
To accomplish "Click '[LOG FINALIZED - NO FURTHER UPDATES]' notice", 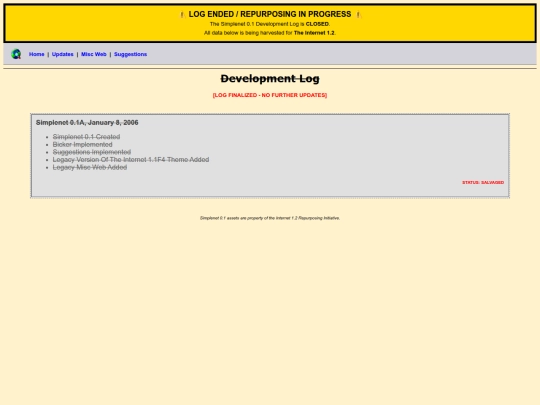I will [270, 95].
